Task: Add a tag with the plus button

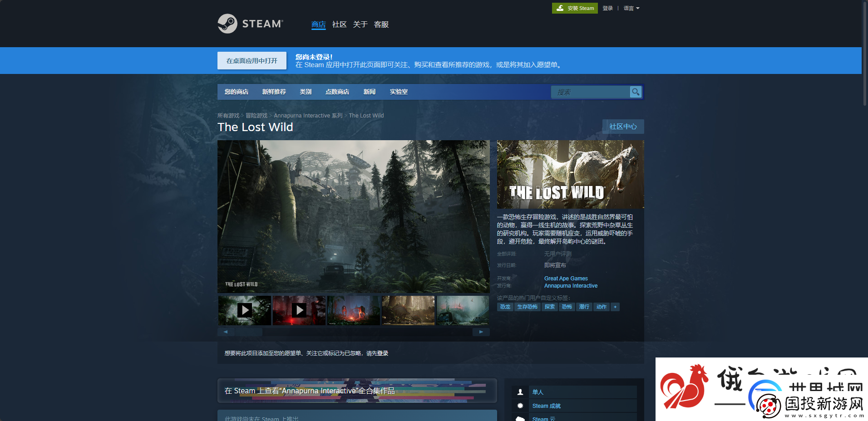Action: [x=615, y=307]
